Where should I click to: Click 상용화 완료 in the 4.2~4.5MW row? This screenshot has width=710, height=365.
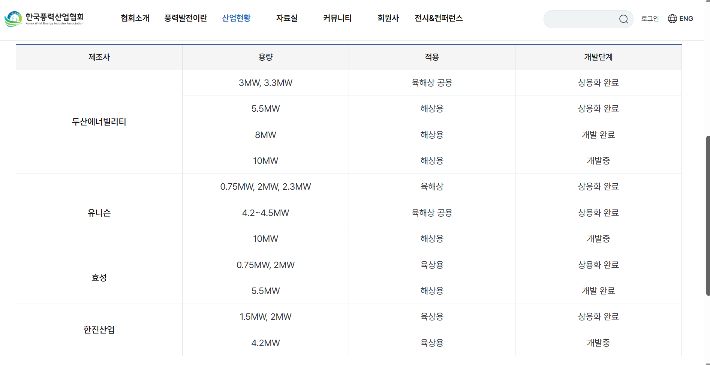598,213
